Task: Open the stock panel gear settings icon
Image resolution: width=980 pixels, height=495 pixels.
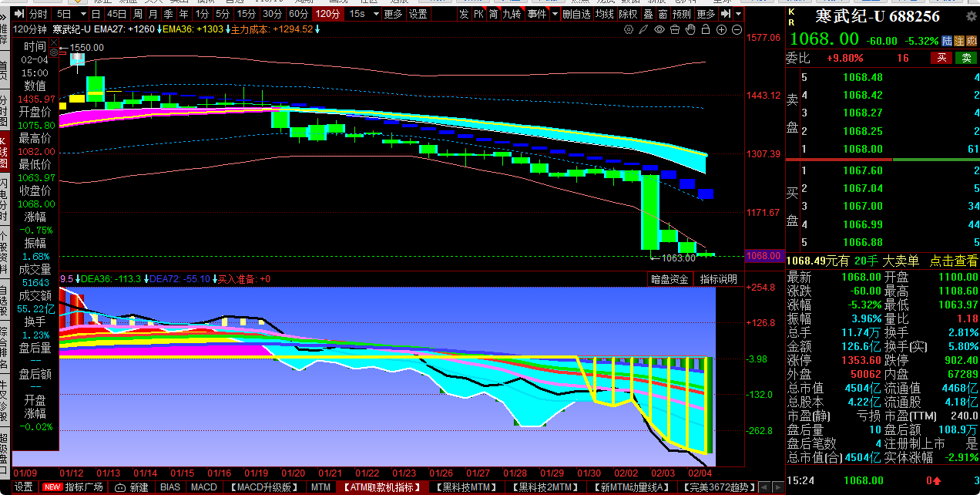Action: [x=972, y=17]
